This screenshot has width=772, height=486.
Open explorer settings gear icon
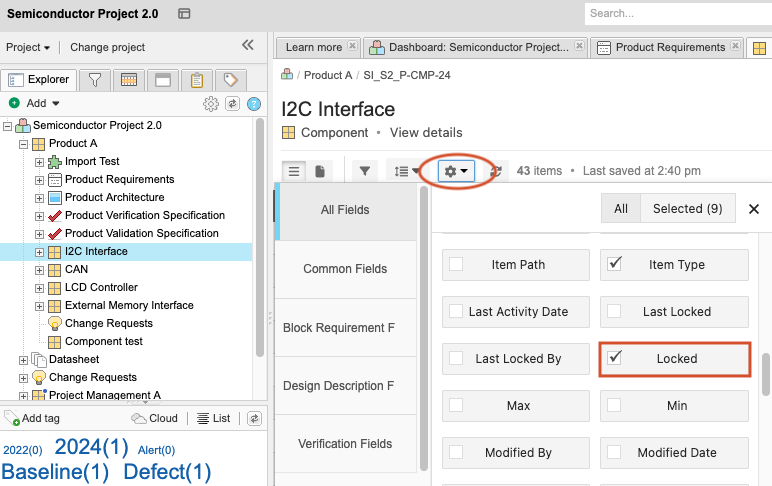211,103
